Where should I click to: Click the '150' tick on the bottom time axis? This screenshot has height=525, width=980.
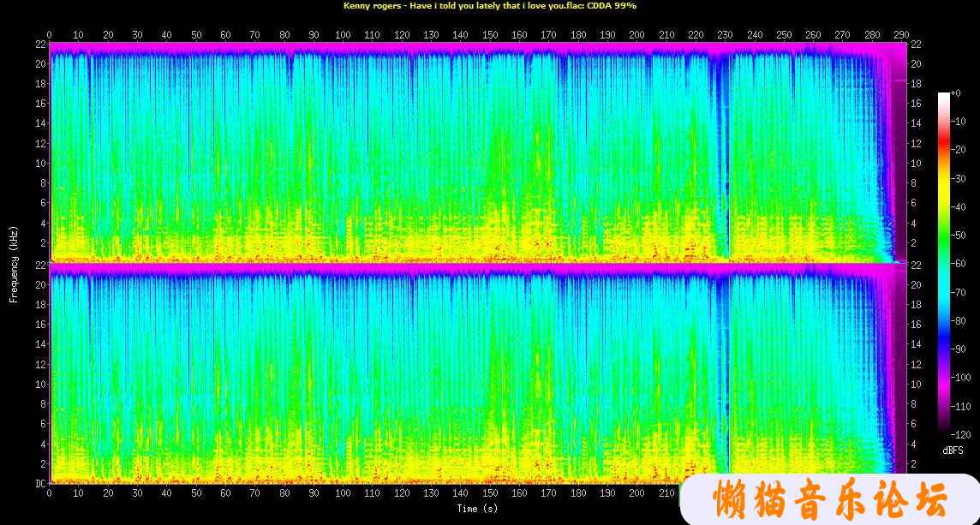point(490,493)
